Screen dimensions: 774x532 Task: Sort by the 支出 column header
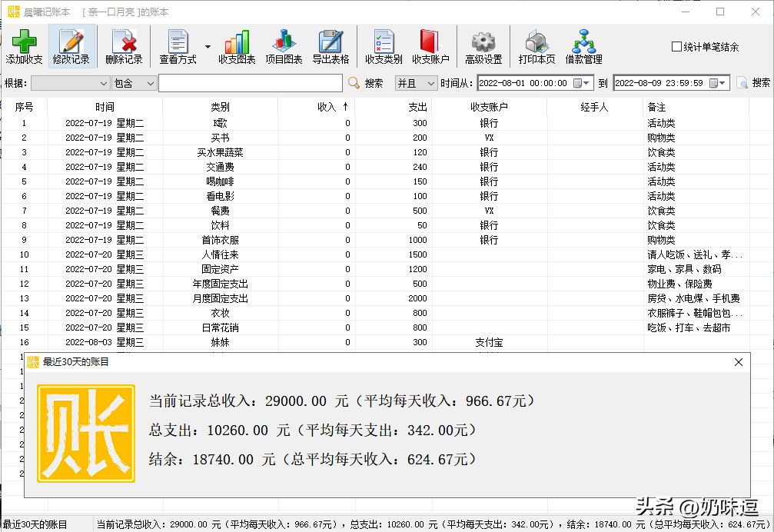click(x=394, y=107)
